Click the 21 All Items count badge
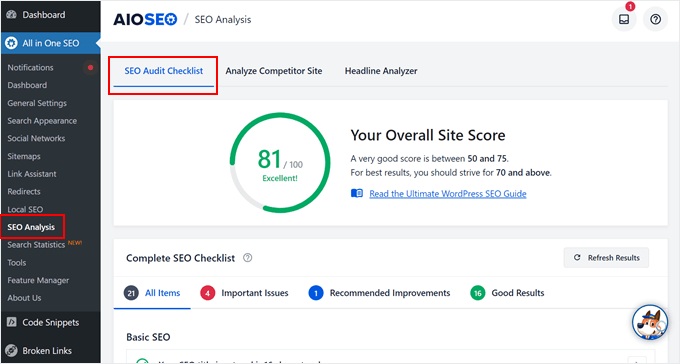Screen dimensions: 680x364 131,293
